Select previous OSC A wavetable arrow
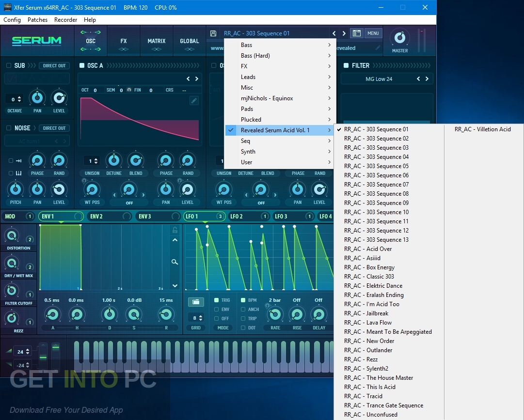 188,79
